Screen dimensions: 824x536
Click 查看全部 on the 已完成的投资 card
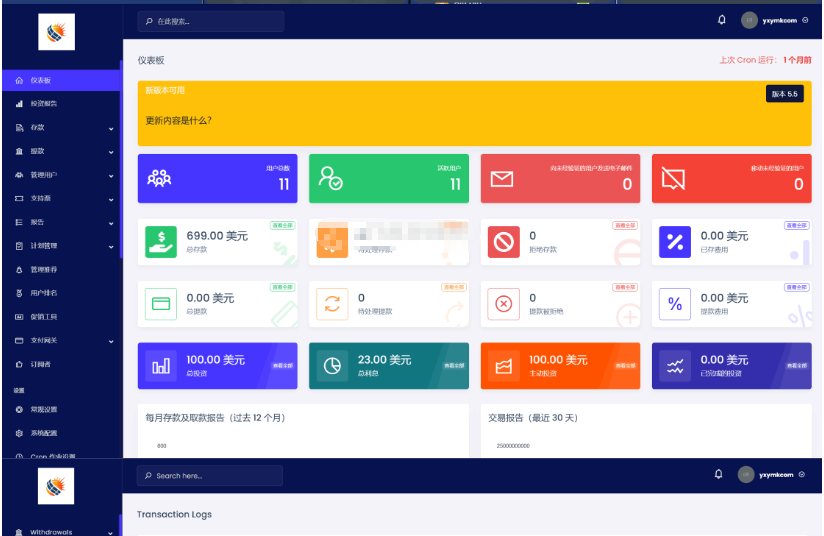797,366
